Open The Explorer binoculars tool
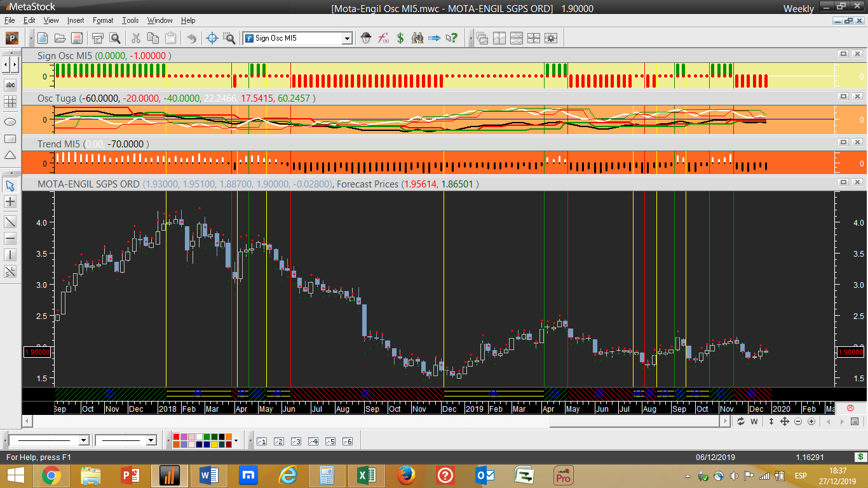 (x=417, y=38)
